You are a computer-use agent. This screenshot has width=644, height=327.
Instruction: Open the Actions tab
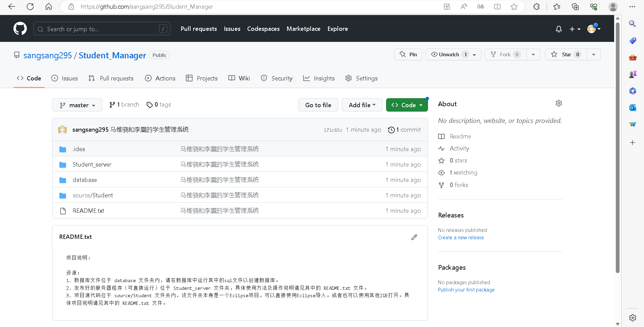pos(160,78)
